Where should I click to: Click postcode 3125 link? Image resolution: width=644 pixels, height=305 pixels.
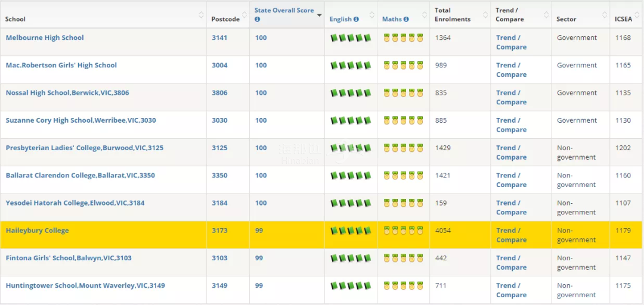coord(219,148)
